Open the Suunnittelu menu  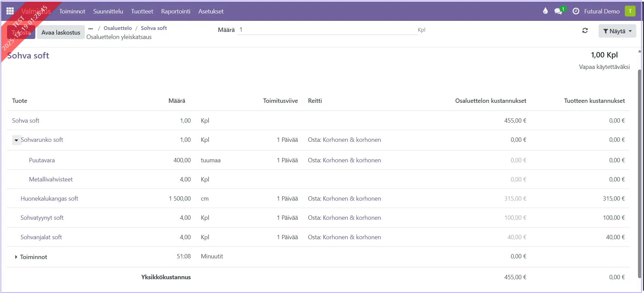coord(108,11)
